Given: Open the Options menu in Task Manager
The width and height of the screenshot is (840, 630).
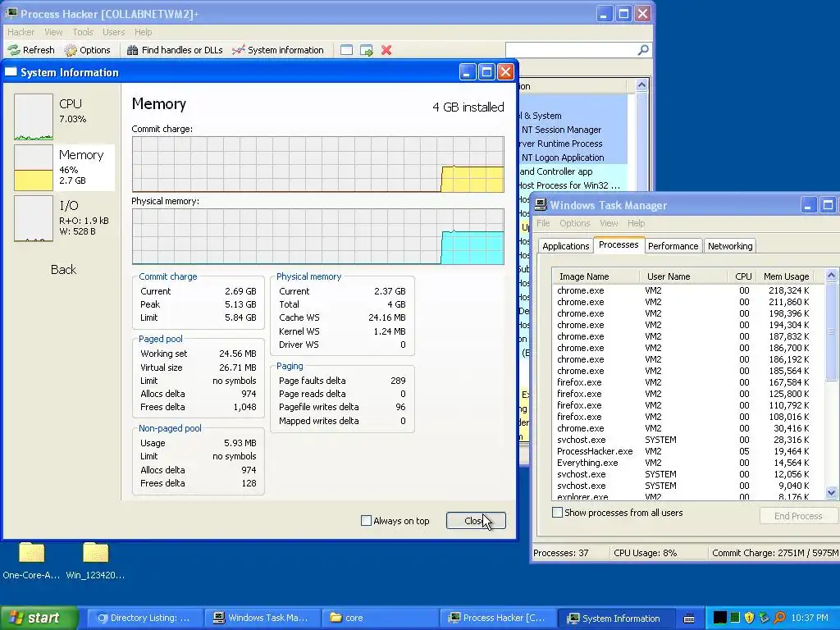Looking at the screenshot, I should tap(574, 223).
